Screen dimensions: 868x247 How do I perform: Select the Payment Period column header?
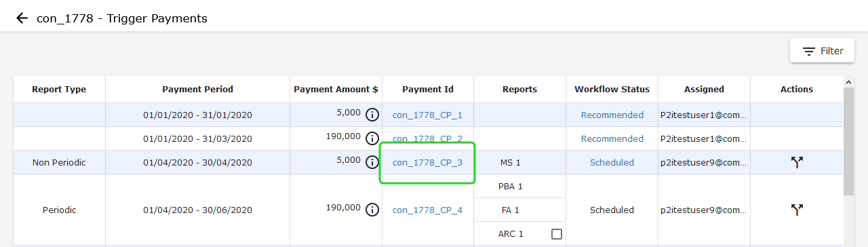pos(197,90)
